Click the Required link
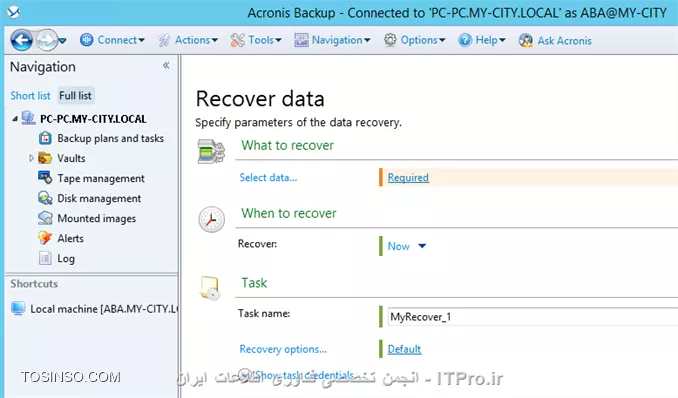 [x=408, y=177]
